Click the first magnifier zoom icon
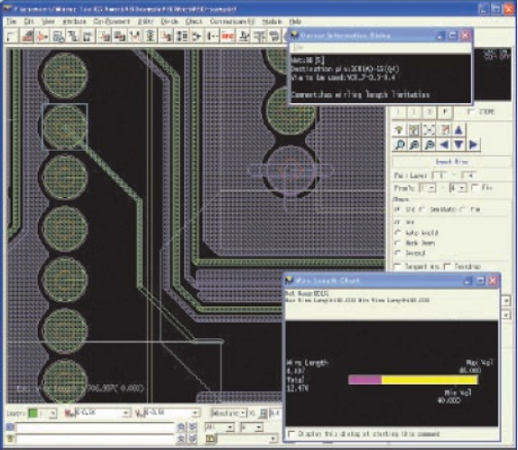 point(399,145)
